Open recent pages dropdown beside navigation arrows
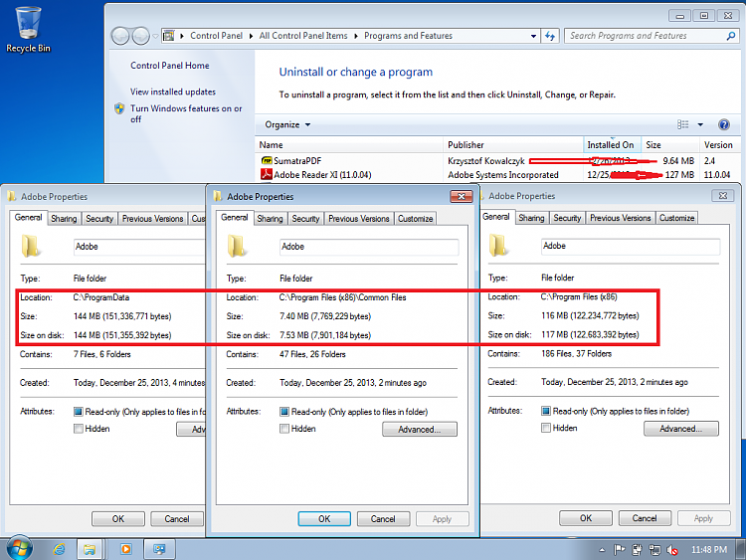Image resolution: width=746 pixels, height=560 pixels. 155,36
